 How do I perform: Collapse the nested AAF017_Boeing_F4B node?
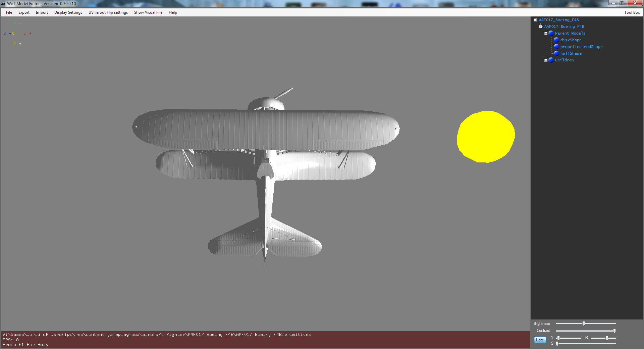(x=540, y=27)
